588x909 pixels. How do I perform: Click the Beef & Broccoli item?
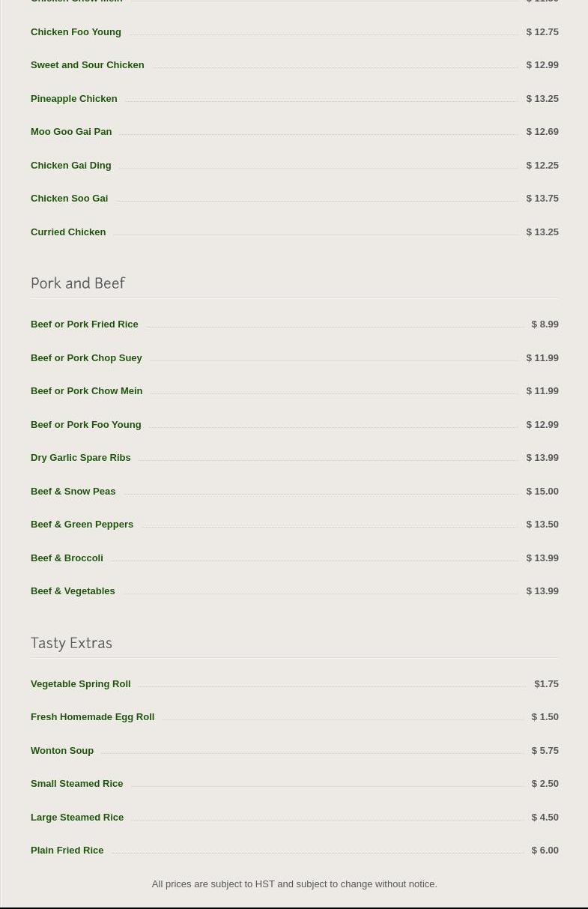coord(67,558)
